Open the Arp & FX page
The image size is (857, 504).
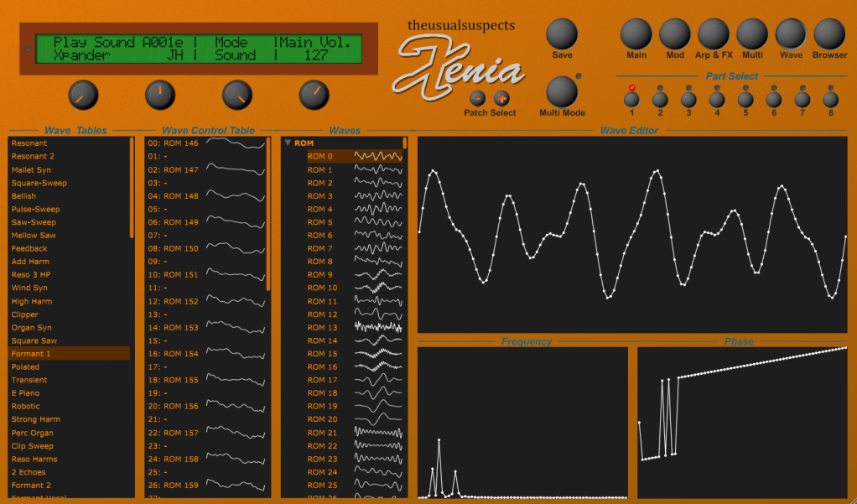(x=714, y=34)
